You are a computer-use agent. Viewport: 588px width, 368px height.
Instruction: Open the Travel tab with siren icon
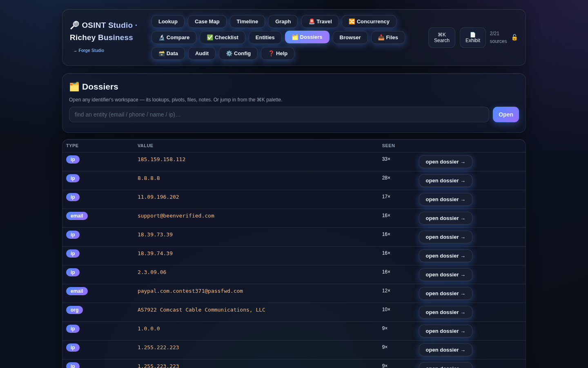320,22
